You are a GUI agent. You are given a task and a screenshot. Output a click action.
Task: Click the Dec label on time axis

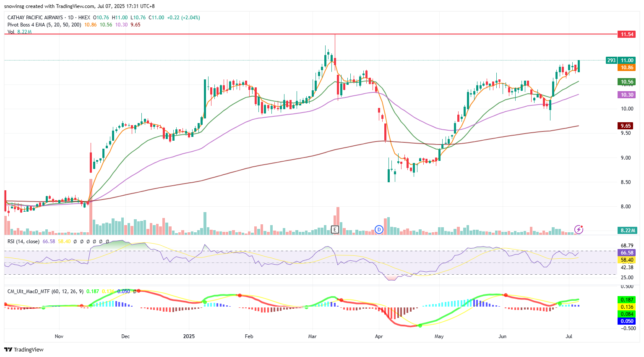pos(125,336)
